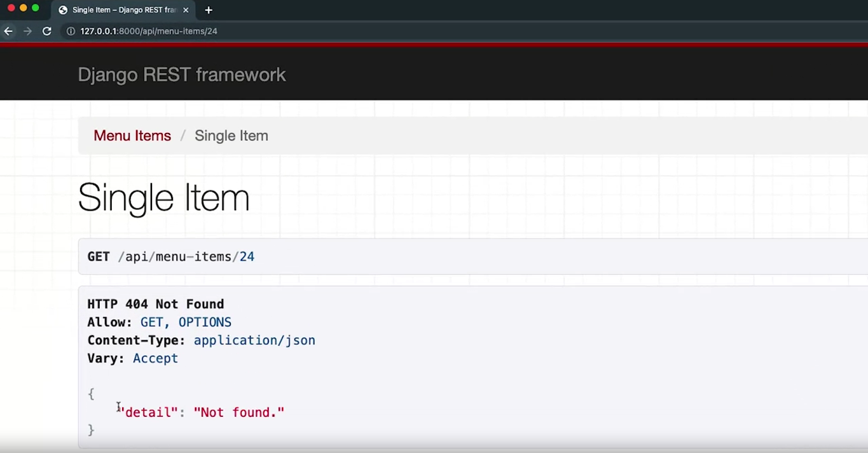
Task: Click the "Not found." detail message
Action: pos(238,412)
